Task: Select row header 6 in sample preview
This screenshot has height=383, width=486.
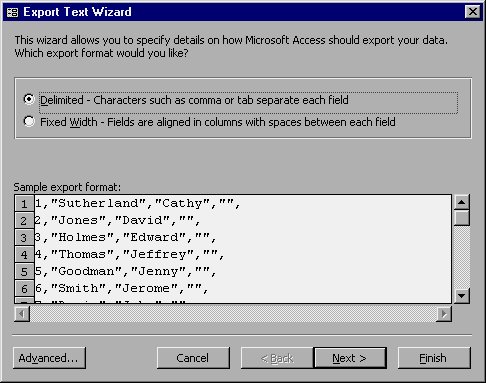Action: pos(24,289)
